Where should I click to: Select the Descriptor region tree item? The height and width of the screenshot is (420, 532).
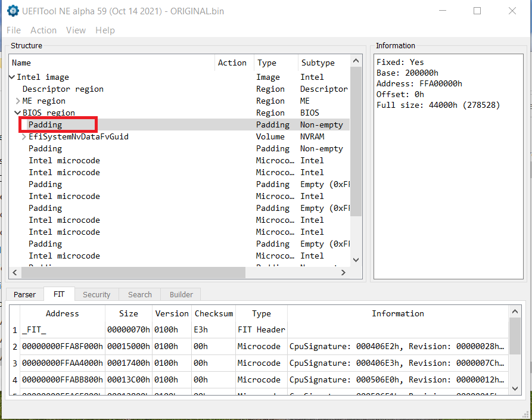pyautogui.click(x=63, y=89)
